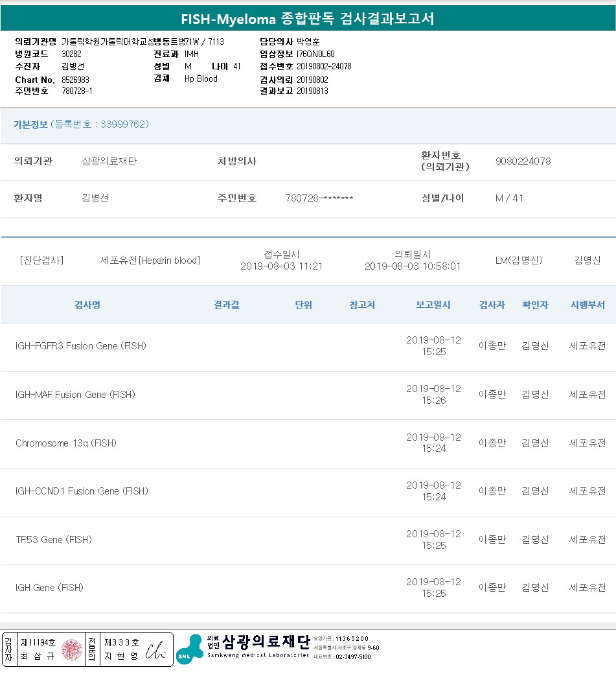
Task: Click the report title FISH-Myeloma banner
Action: tap(308, 19)
